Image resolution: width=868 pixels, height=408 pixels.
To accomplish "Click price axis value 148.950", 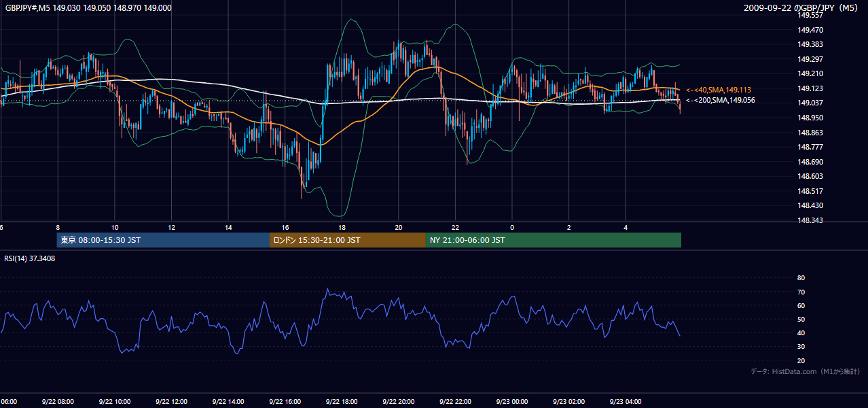I will pos(810,118).
